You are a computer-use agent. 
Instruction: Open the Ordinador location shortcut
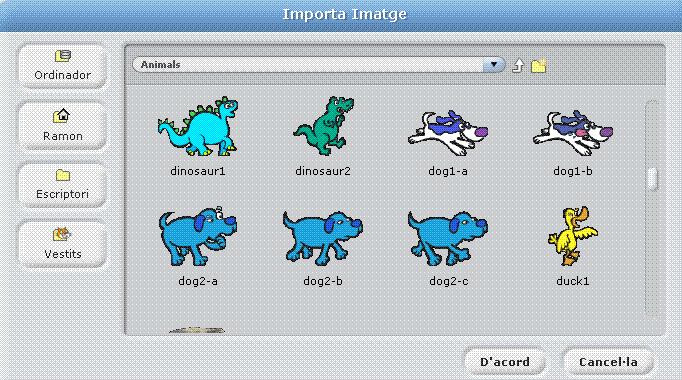[x=62, y=66]
